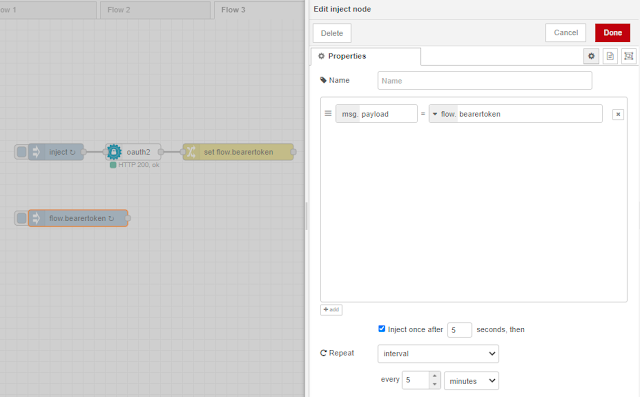640x397 pixels.
Task: Open the Repeat interval dropdown
Action: coord(438,354)
